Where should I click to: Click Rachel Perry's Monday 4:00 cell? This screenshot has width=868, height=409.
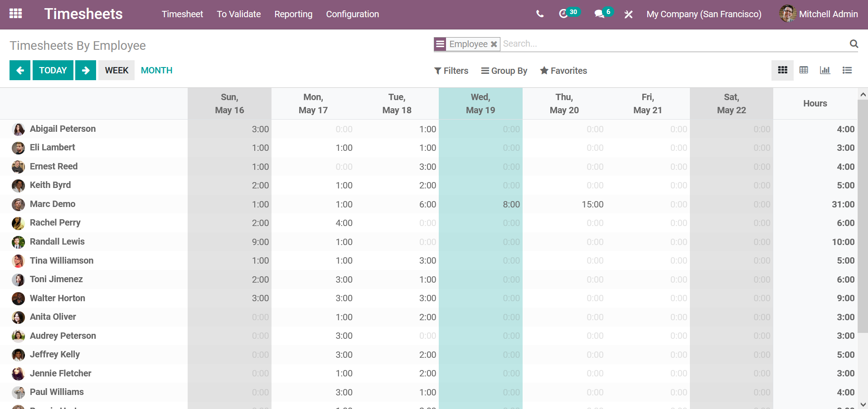tap(313, 223)
